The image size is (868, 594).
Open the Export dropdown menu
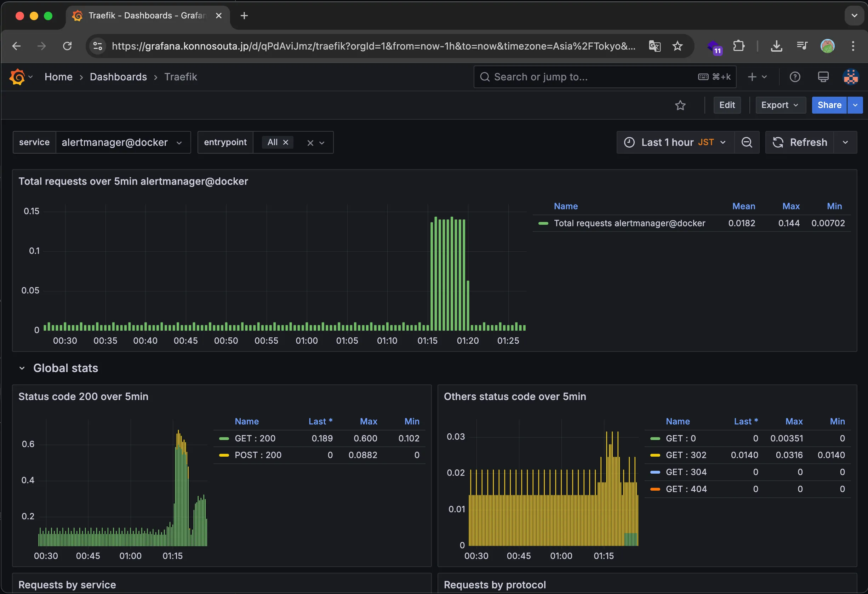click(780, 105)
